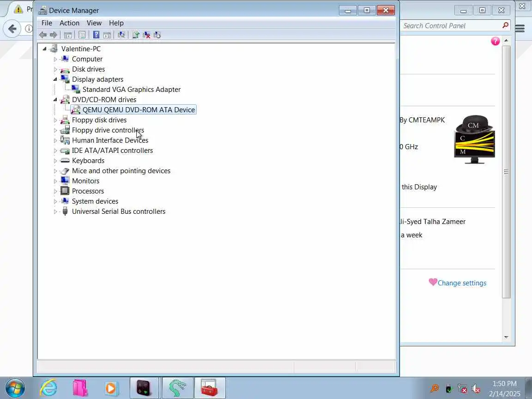Expand the Computer category
This screenshot has width=532, height=399.
tap(55, 59)
